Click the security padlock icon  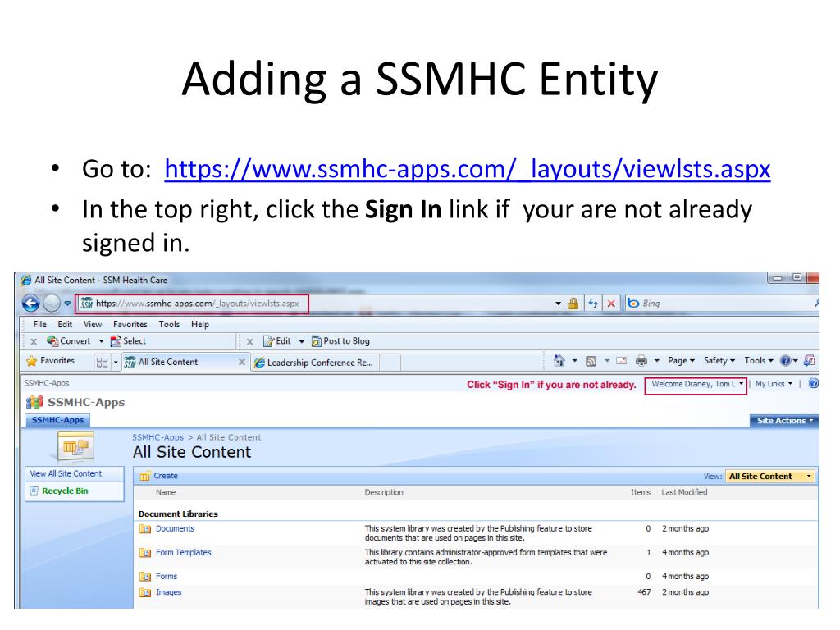click(573, 304)
